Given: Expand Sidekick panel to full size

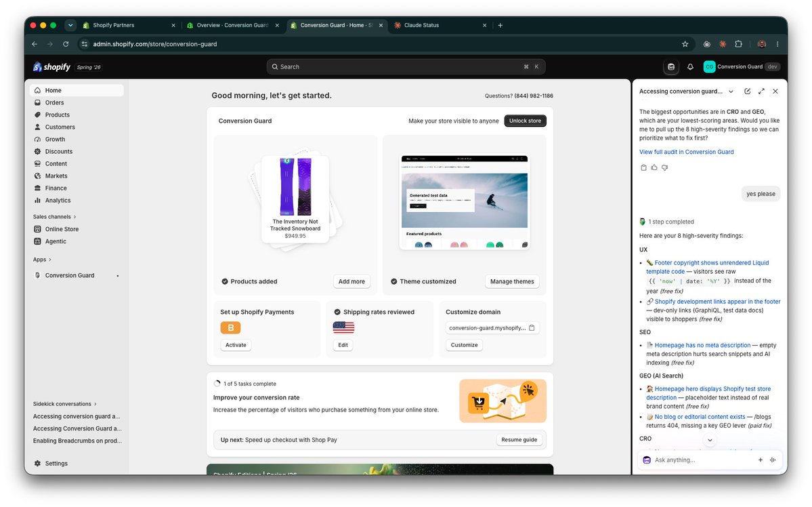Looking at the screenshot, I should [761, 92].
